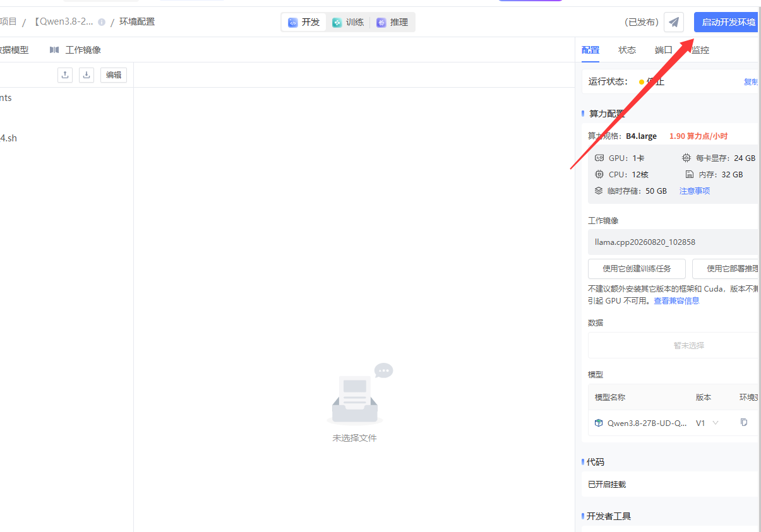Viewport: 761px width, 532px height.
Task: Click the 环境配置 breadcrumb text
Action: coord(137,21)
